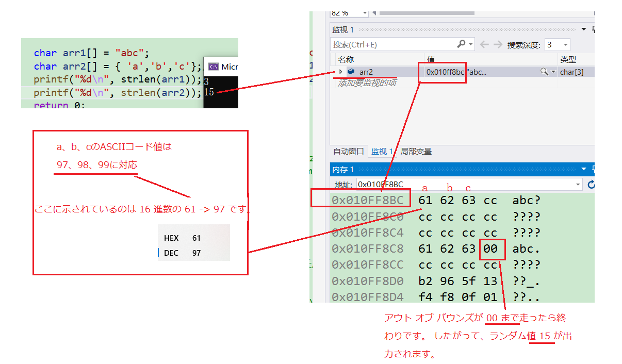
Task: Expand the arr2 watch item
Action: click(340, 72)
